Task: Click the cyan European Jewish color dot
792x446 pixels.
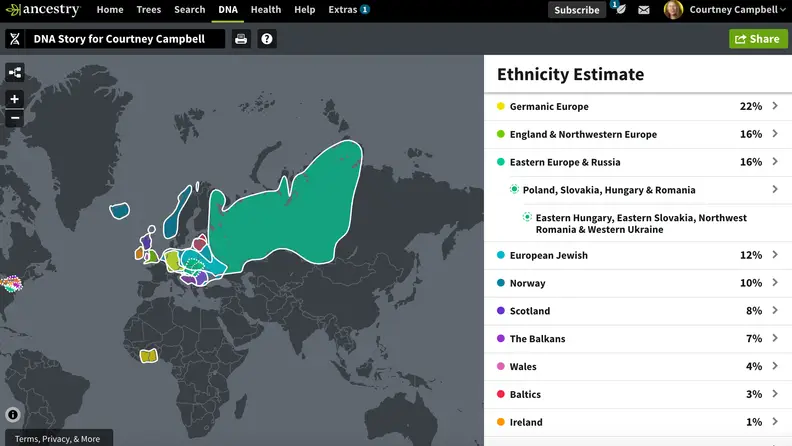Action: [x=501, y=255]
